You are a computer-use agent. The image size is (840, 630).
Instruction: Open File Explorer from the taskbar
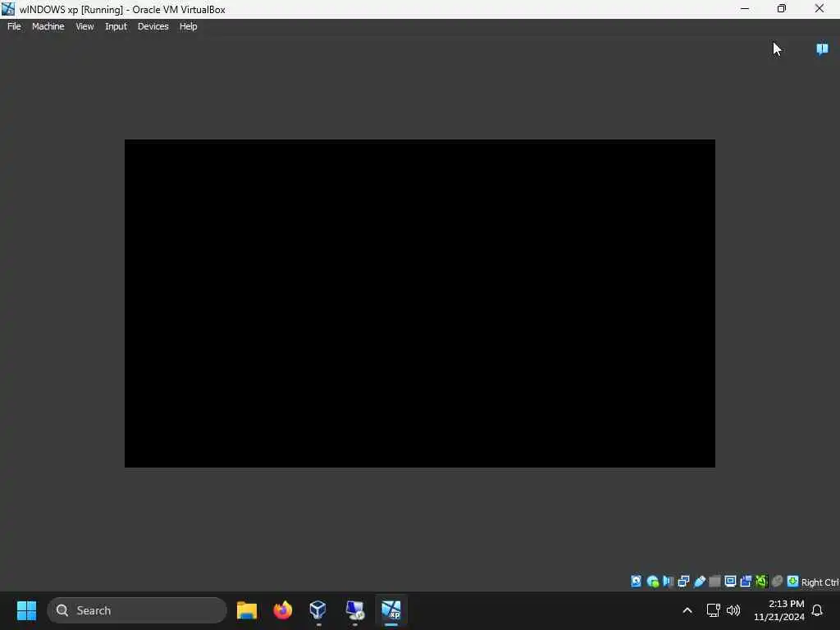pyautogui.click(x=246, y=610)
